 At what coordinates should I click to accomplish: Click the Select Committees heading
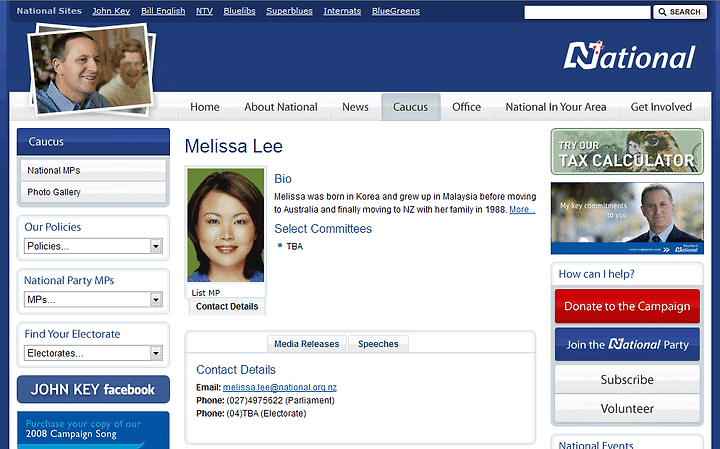tap(323, 229)
